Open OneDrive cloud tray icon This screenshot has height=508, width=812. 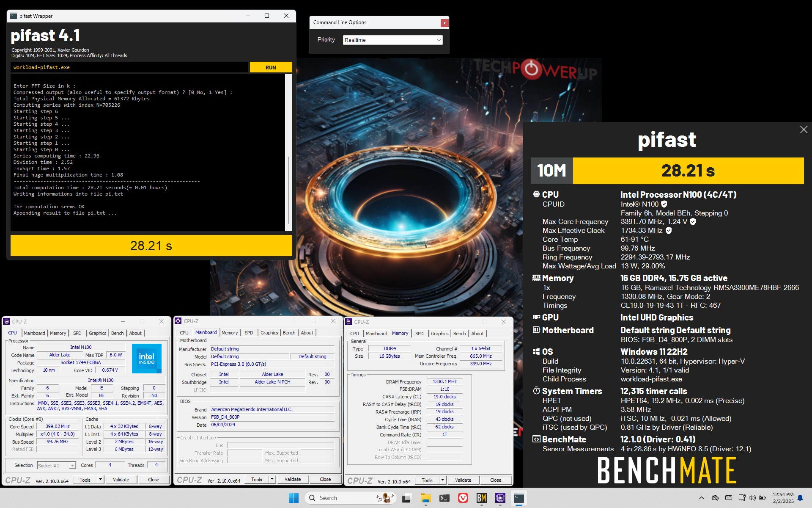[715, 498]
